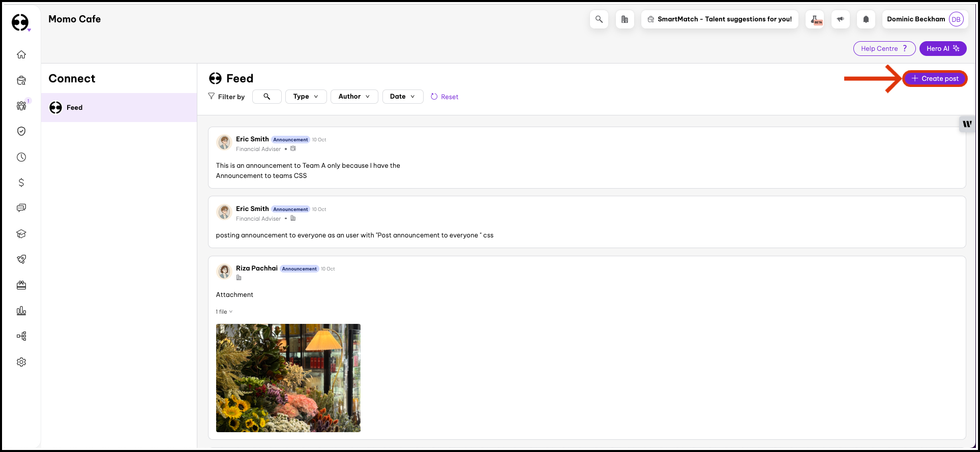The width and height of the screenshot is (980, 452).
Task: Open the flower shop attachment image
Action: pyautogui.click(x=288, y=378)
